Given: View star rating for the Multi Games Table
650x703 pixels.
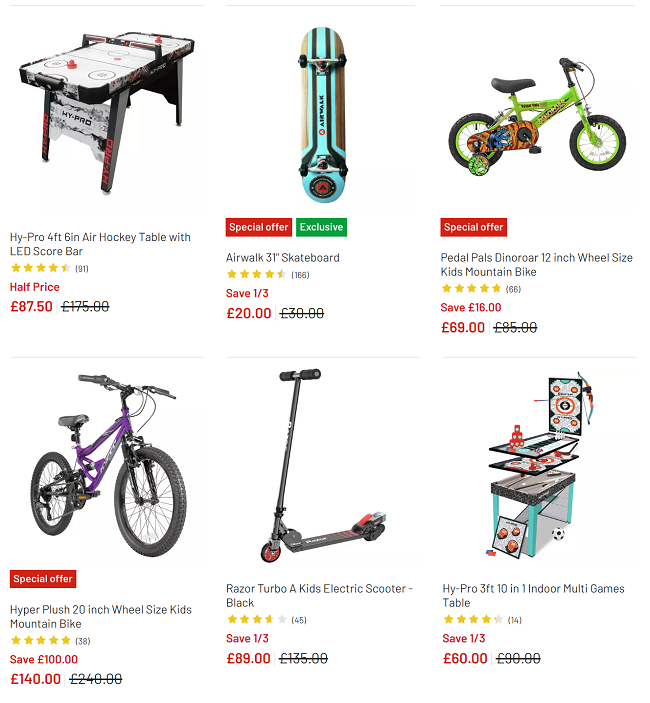Looking at the screenshot, I should point(482,620).
